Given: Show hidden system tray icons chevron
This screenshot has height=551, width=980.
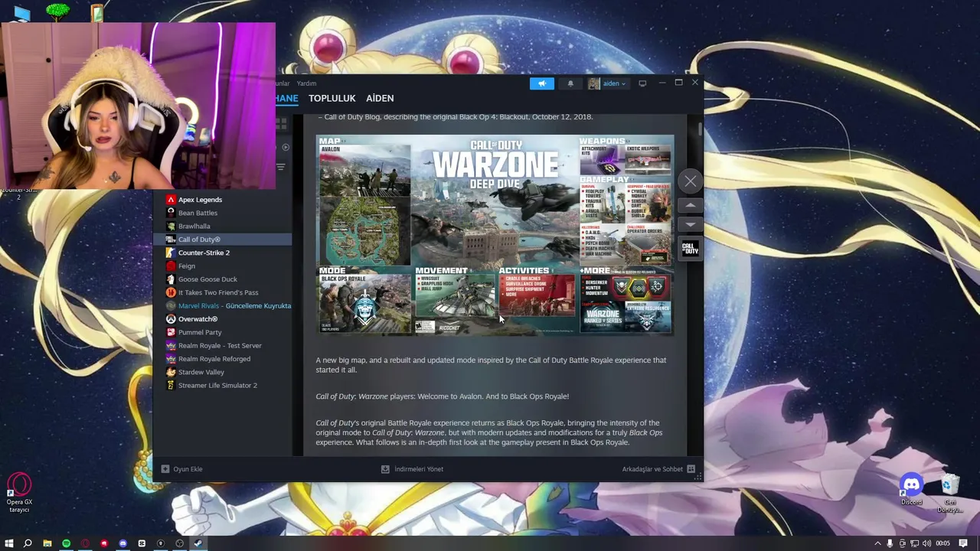Looking at the screenshot, I should point(877,543).
